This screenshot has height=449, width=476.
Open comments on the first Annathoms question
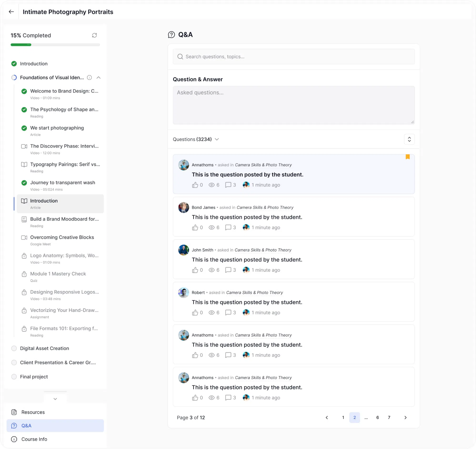pos(228,185)
